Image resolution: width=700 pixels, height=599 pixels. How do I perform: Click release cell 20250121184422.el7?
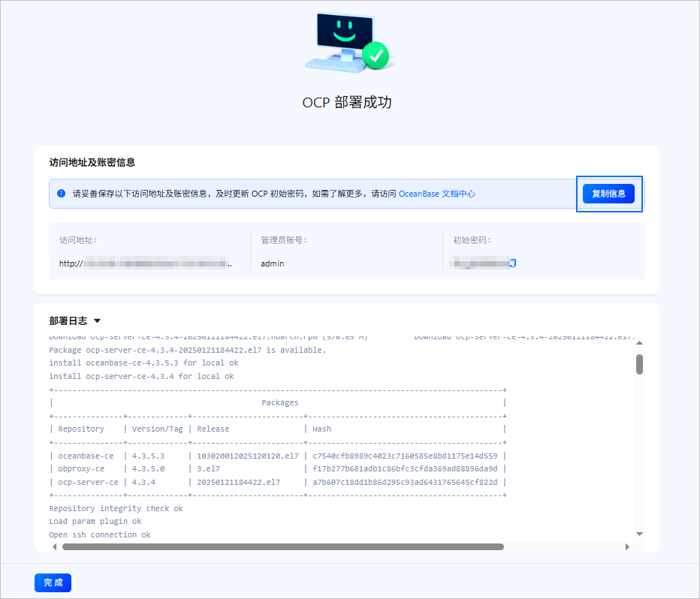(238, 482)
